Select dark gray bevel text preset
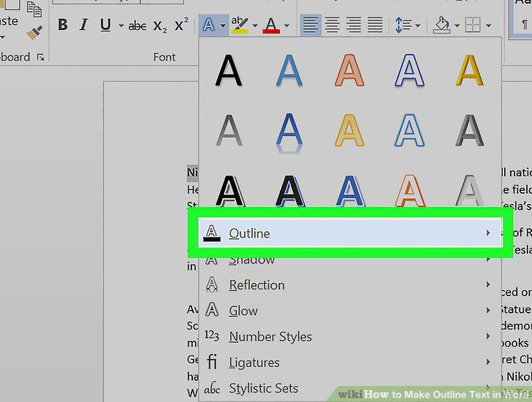Screen dimensions: 532x402 470,130
